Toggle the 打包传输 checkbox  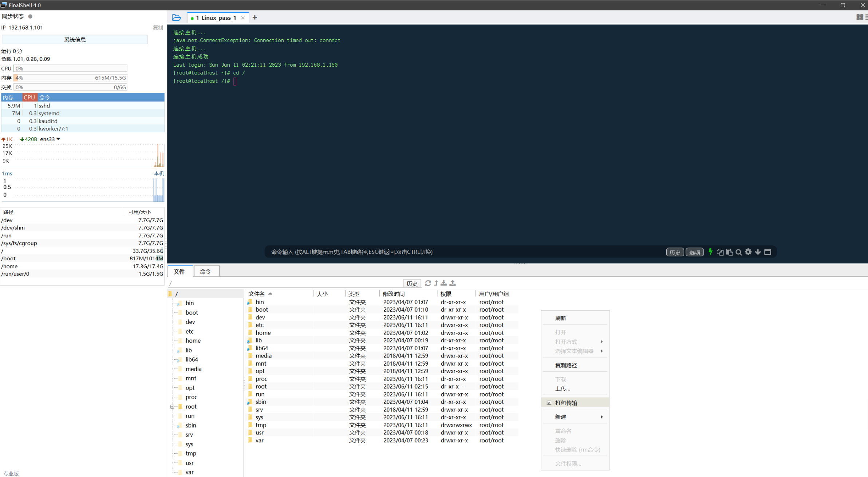(549, 402)
